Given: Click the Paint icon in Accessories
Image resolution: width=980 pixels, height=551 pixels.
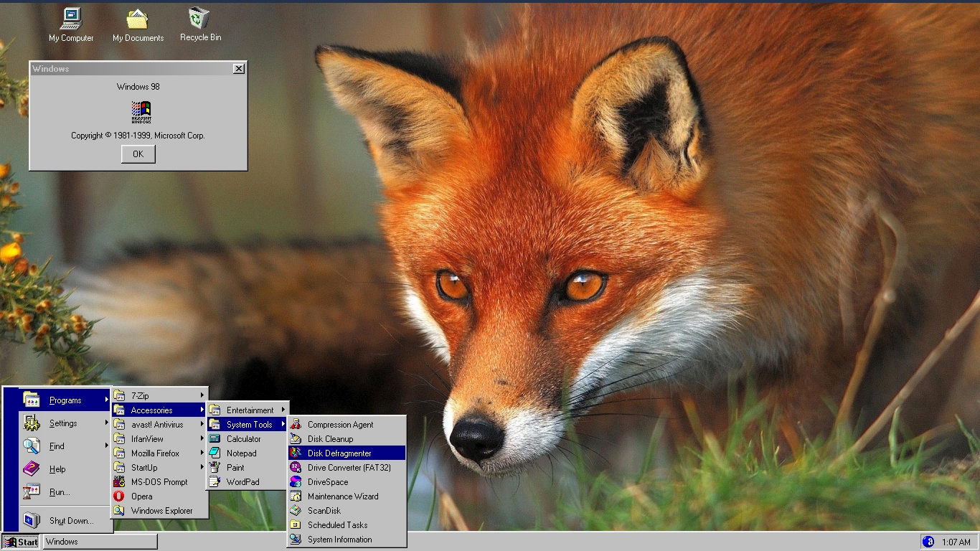Looking at the screenshot, I should pos(215,468).
